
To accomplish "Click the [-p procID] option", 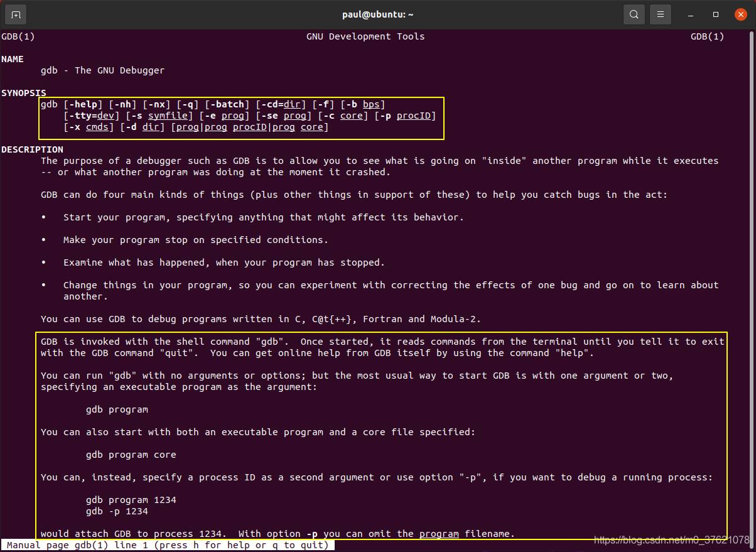I will (405, 116).
